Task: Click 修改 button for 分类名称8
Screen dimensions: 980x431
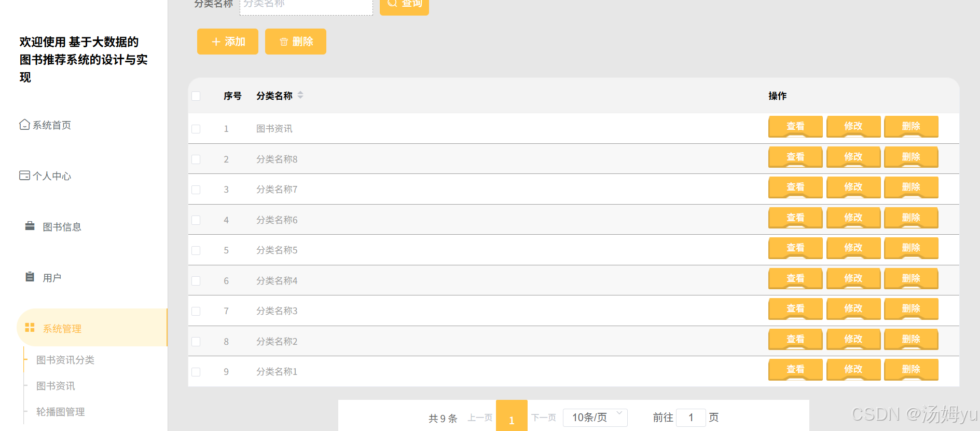Action: click(853, 157)
